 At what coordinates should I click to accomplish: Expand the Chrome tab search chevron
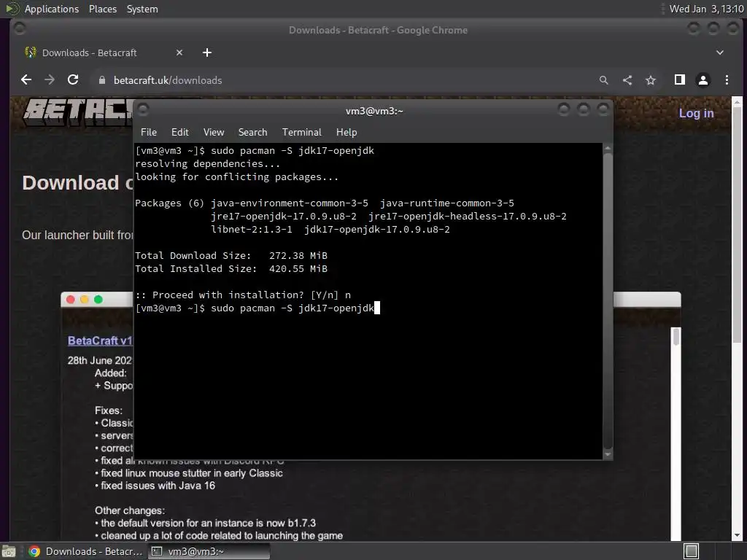click(x=720, y=52)
